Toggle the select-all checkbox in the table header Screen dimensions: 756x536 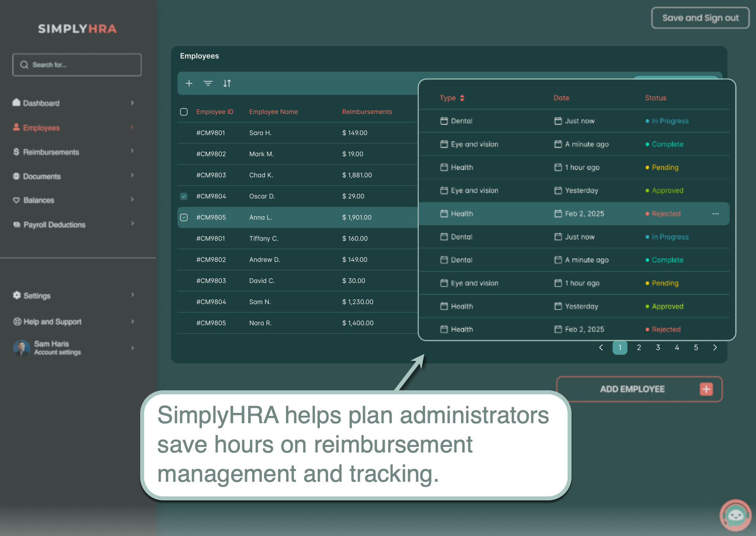(x=184, y=112)
